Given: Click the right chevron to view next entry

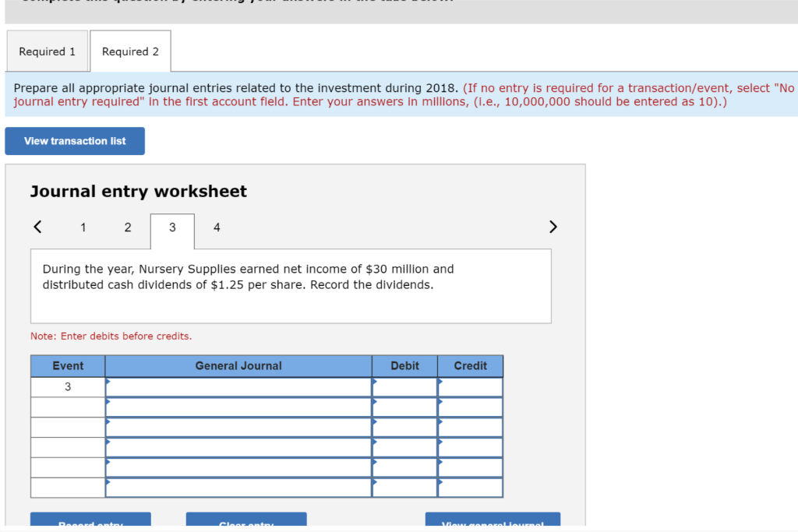Looking at the screenshot, I should [553, 227].
